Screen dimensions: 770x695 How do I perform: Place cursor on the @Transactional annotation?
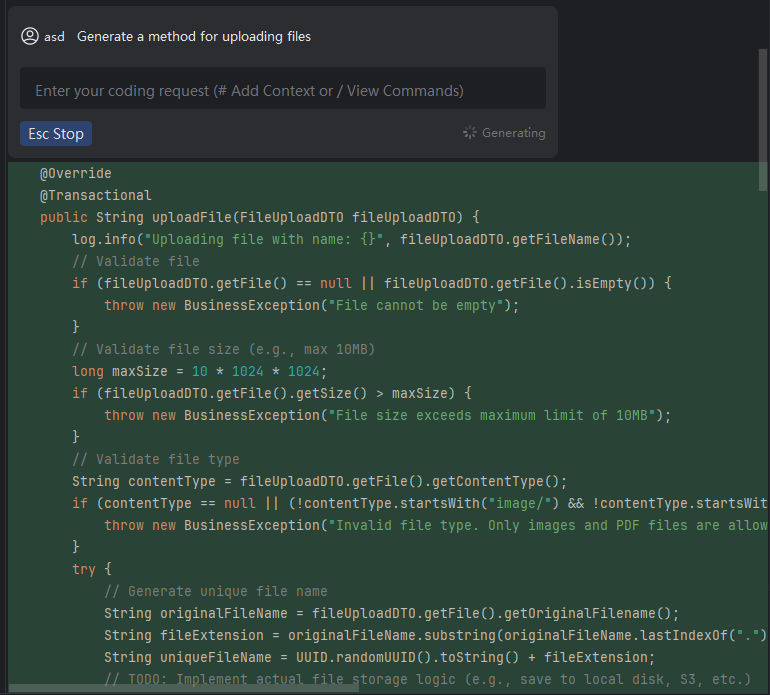[96, 195]
